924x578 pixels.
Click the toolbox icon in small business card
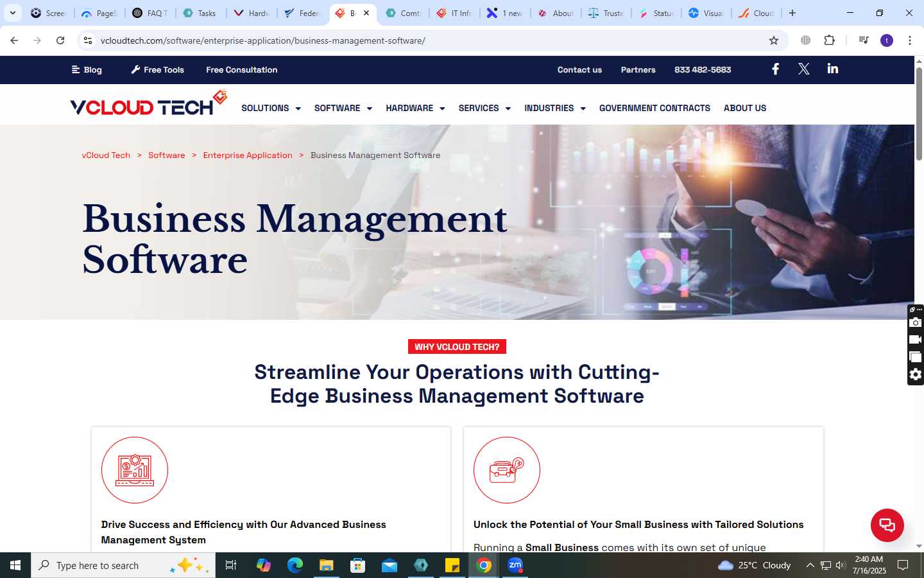[507, 470]
